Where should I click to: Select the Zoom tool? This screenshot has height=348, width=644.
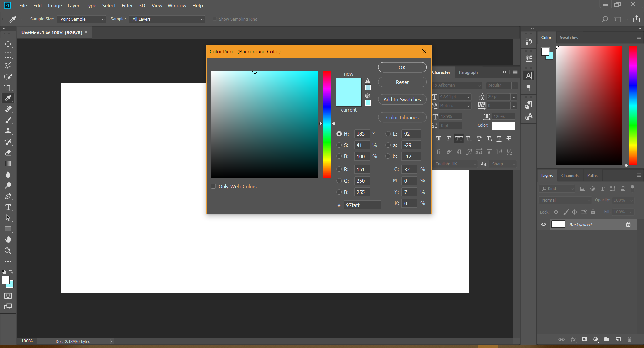pos(8,251)
